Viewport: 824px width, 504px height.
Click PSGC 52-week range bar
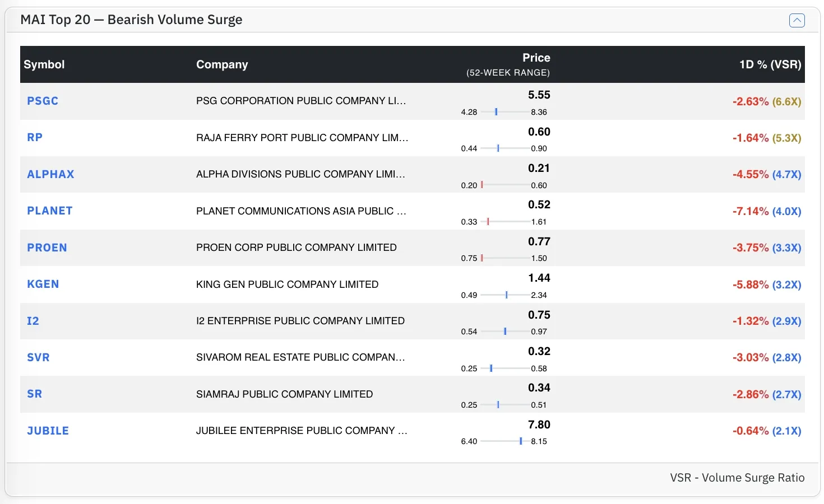[x=504, y=112]
